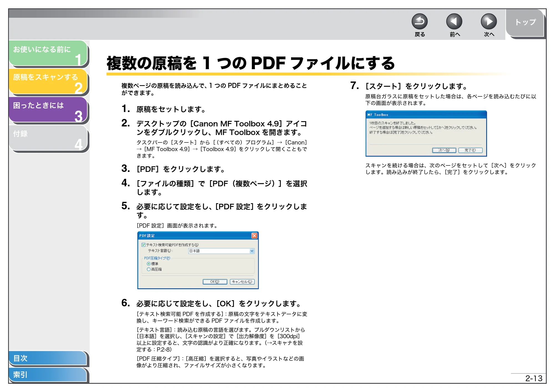
Task: Open the トップ tab at top right
Action: click(525, 23)
